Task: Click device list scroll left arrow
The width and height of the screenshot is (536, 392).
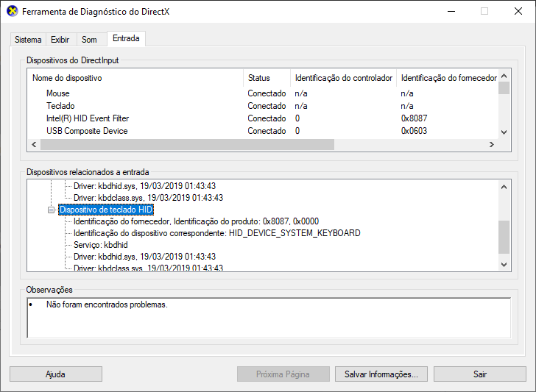Action: (x=34, y=144)
